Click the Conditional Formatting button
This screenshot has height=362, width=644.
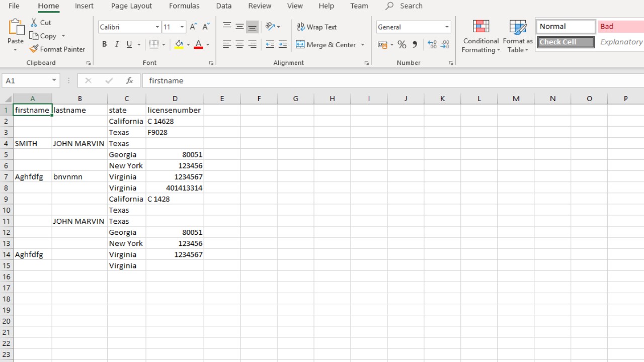pos(481,36)
